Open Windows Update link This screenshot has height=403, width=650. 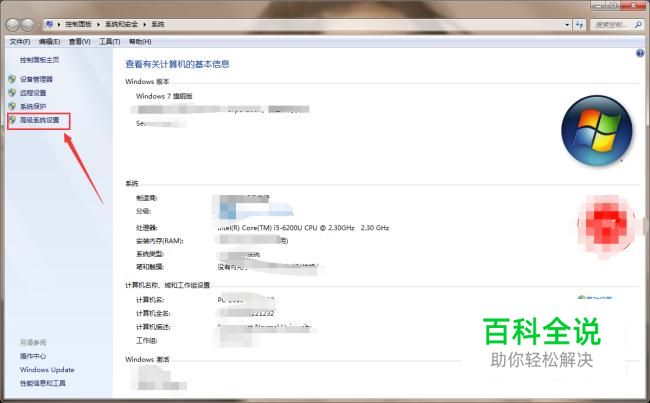click(47, 369)
